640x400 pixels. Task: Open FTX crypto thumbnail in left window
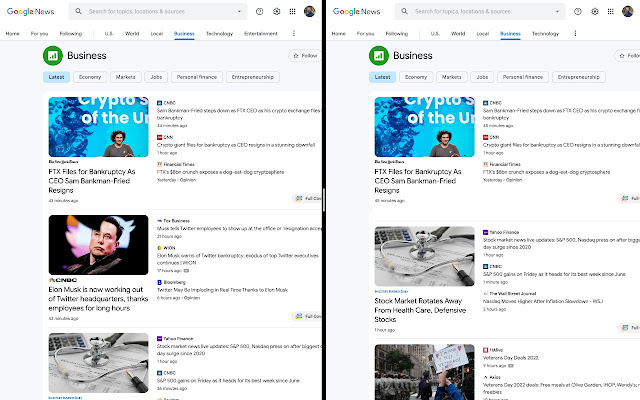click(98, 127)
